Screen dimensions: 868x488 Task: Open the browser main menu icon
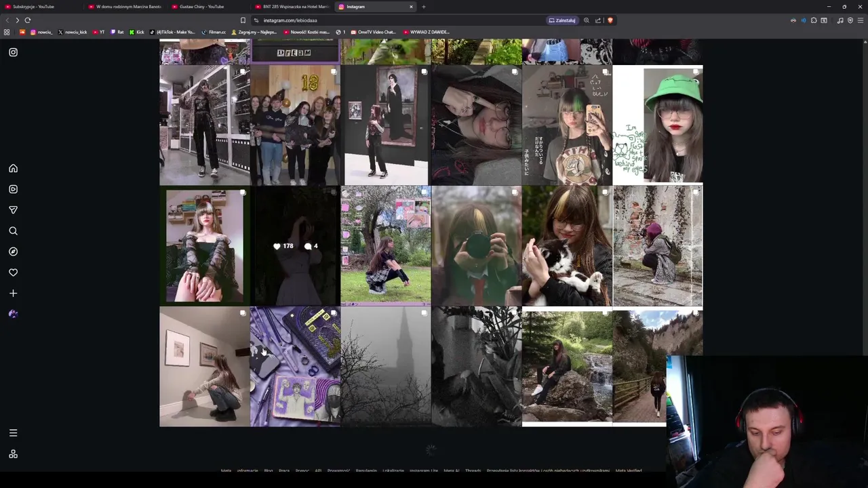(x=861, y=20)
